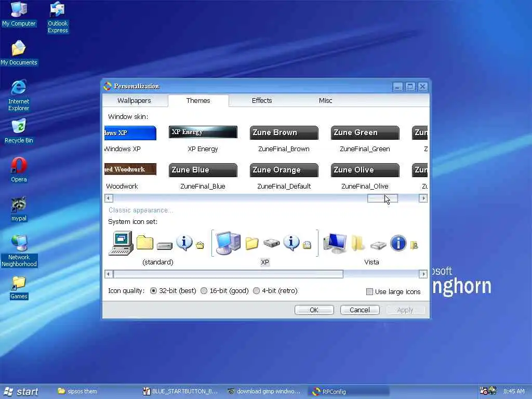The height and width of the screenshot is (399, 532).
Task: Select 16-bit (good) icon quality
Action: tap(204, 291)
